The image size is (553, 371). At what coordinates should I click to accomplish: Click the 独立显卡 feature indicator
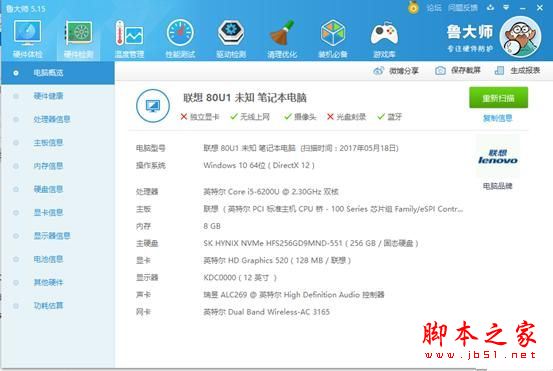tap(200, 117)
